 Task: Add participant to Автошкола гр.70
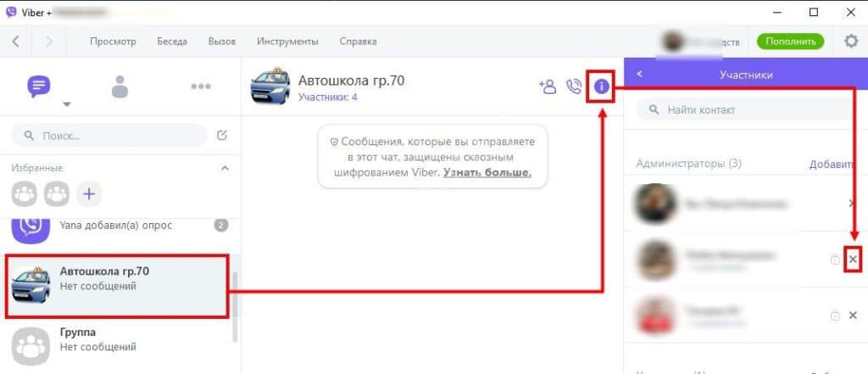coord(547,87)
